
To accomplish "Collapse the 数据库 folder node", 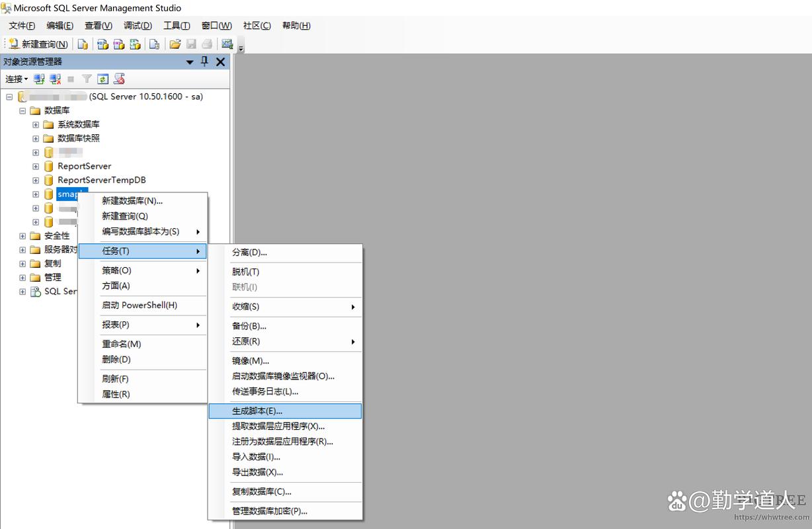I will pos(22,110).
